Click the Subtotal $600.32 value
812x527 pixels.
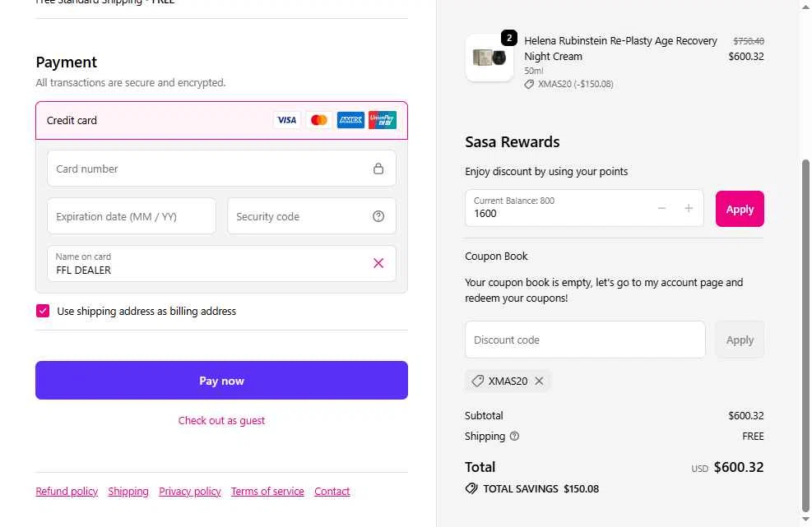[745, 416]
